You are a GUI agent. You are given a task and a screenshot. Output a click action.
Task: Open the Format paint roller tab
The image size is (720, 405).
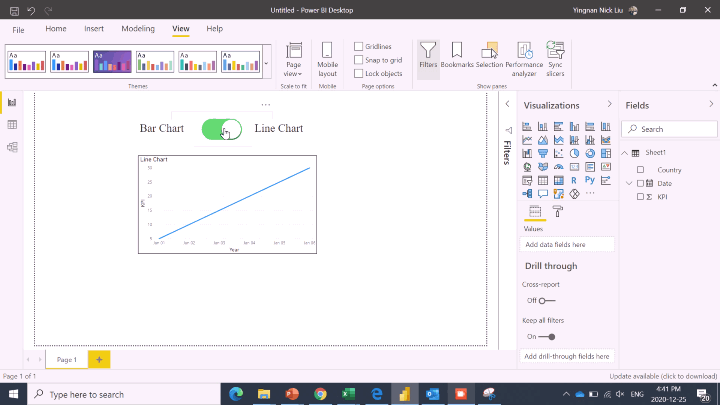tap(557, 211)
